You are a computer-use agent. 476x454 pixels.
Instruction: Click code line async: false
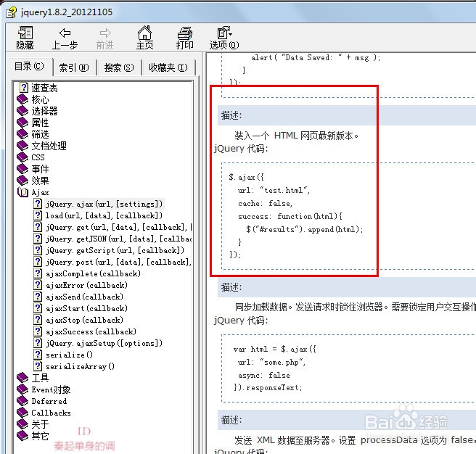264,376
